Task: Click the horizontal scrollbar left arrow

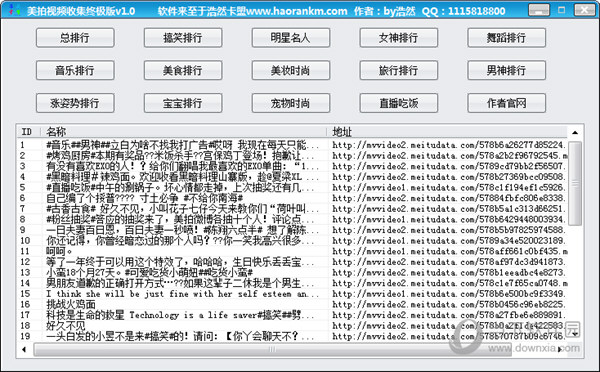Action: tap(24, 349)
